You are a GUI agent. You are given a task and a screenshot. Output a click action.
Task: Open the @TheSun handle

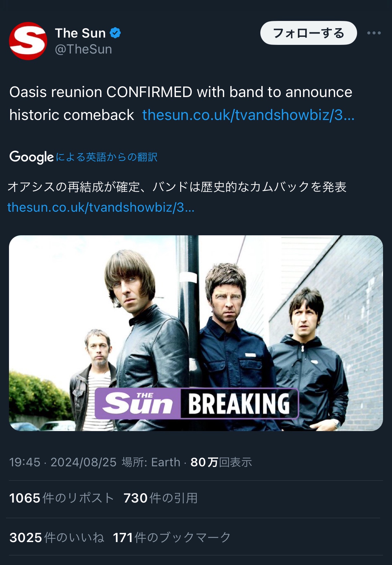coord(83,49)
